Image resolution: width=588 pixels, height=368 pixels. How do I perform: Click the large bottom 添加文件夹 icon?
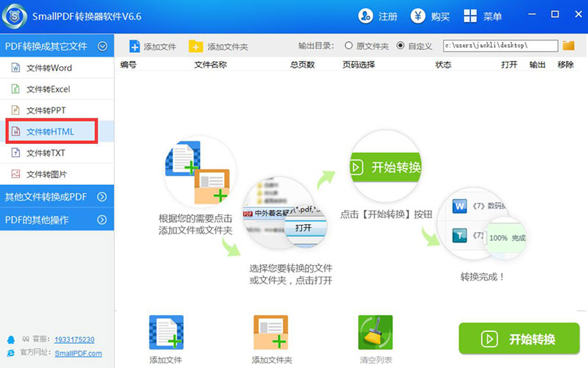(x=271, y=332)
